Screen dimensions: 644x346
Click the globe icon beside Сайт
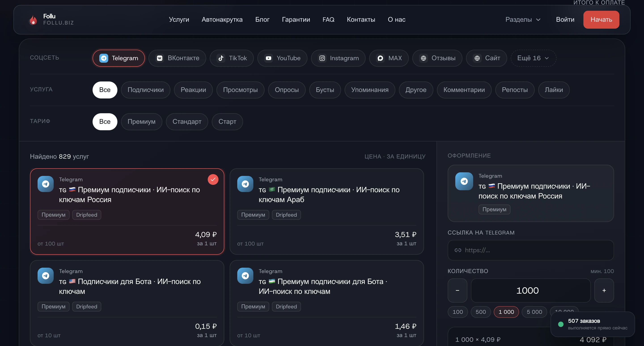click(477, 58)
